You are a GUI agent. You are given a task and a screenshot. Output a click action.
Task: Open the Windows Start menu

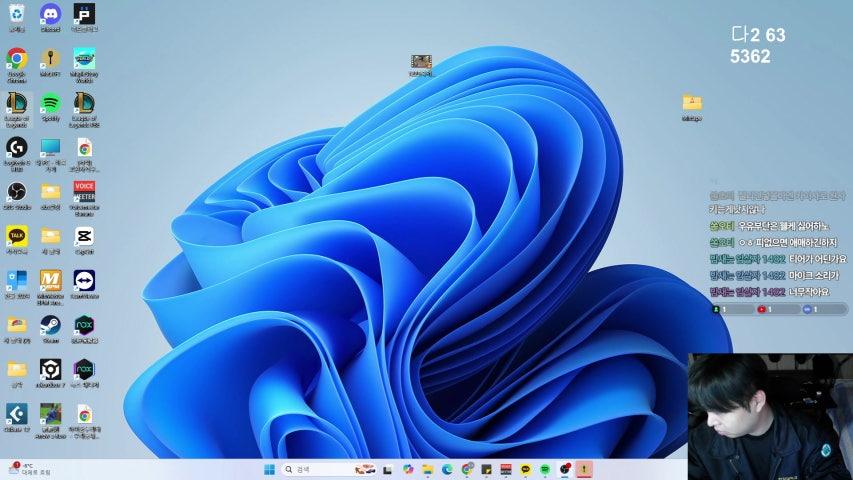[269, 469]
